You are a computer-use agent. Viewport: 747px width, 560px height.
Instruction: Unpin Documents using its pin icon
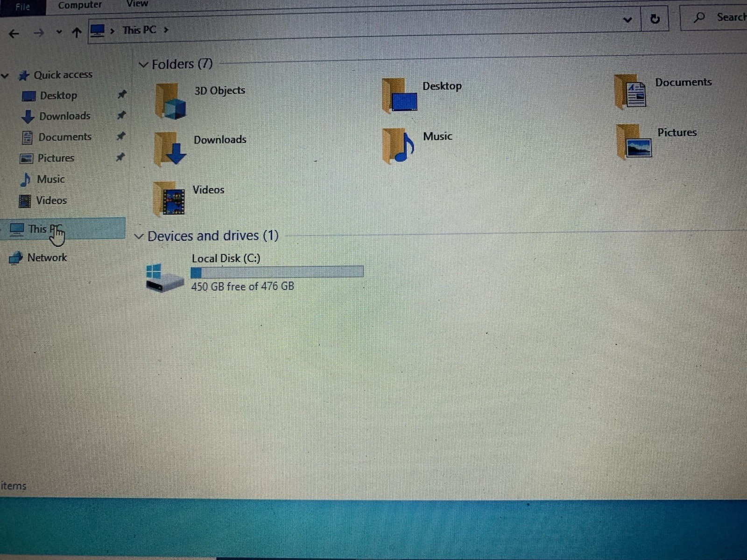(x=121, y=136)
